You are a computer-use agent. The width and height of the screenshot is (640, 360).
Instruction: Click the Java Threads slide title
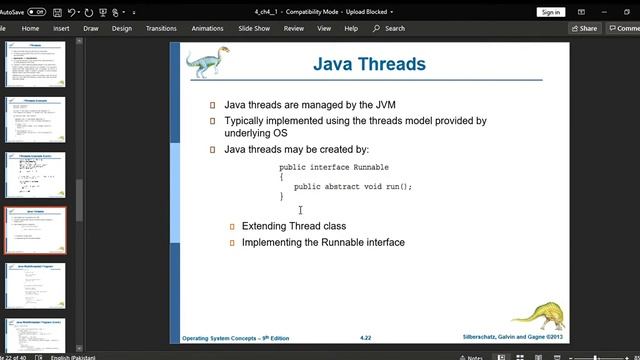click(369, 64)
